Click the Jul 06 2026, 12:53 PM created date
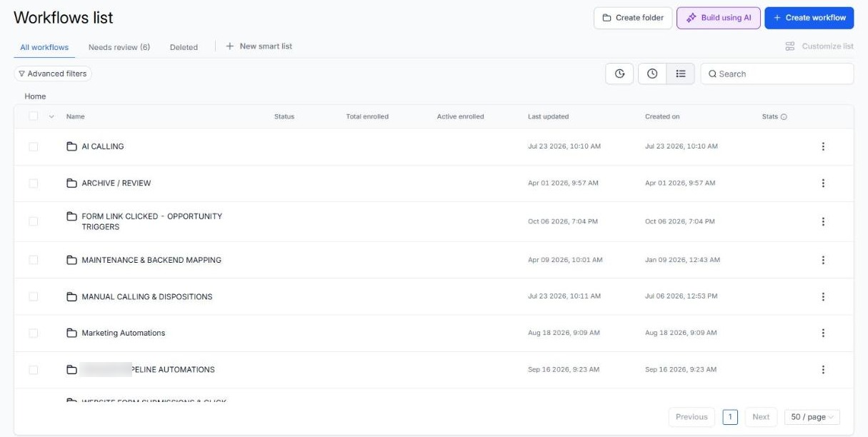 click(x=682, y=296)
